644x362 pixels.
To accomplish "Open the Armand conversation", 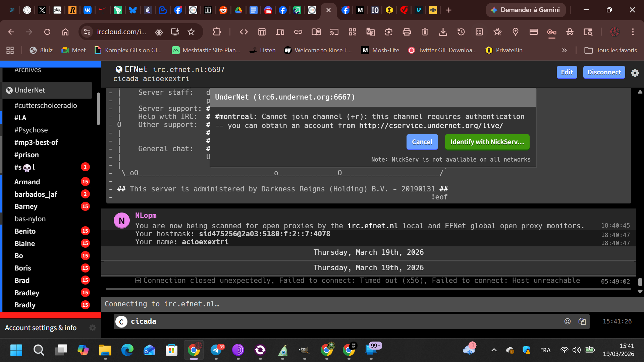I will click(27, 182).
